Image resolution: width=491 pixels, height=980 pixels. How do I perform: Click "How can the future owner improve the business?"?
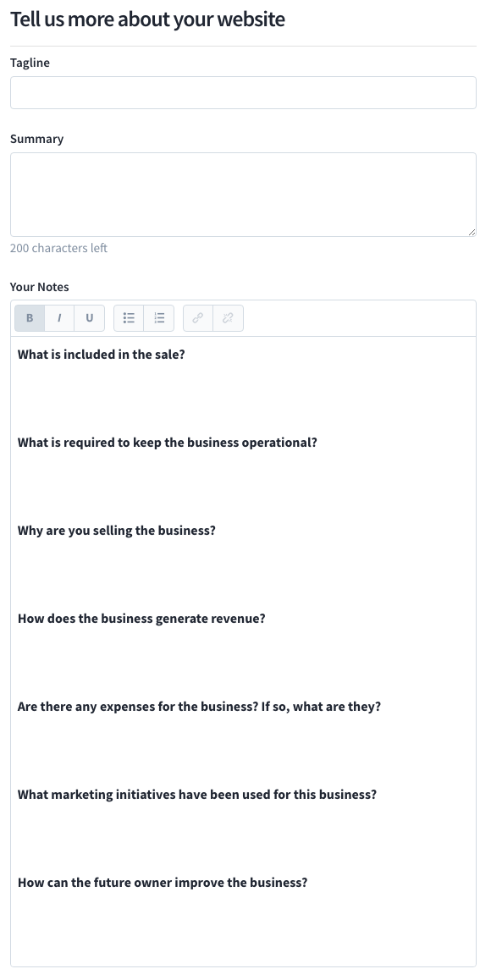(163, 884)
